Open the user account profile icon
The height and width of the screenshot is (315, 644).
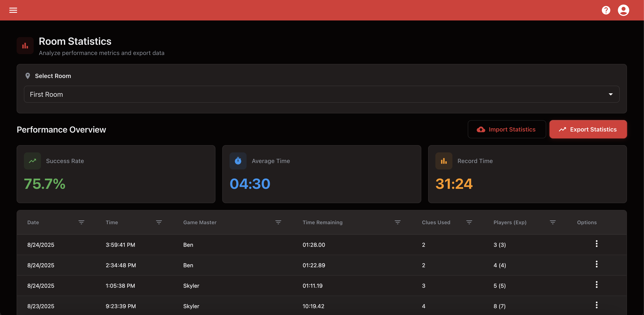pyautogui.click(x=623, y=10)
